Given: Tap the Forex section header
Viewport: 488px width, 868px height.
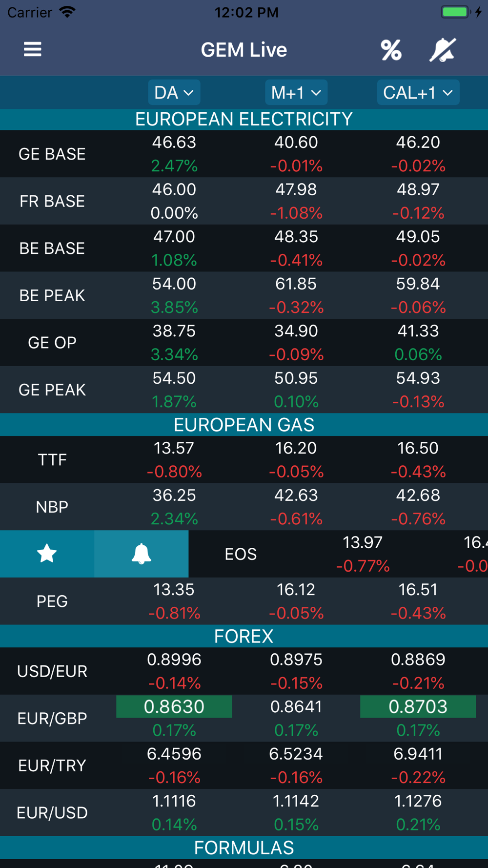Looking at the screenshot, I should coord(244,636).
